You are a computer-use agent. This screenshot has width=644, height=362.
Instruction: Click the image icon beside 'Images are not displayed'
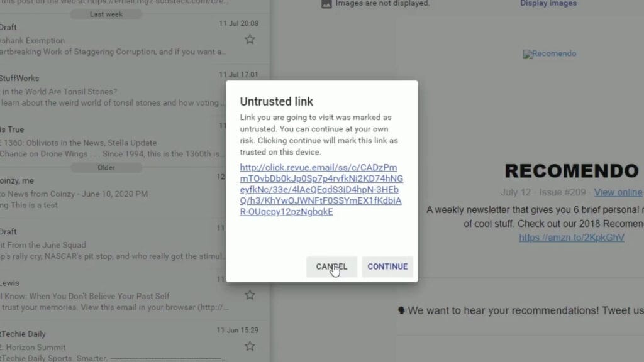click(326, 4)
